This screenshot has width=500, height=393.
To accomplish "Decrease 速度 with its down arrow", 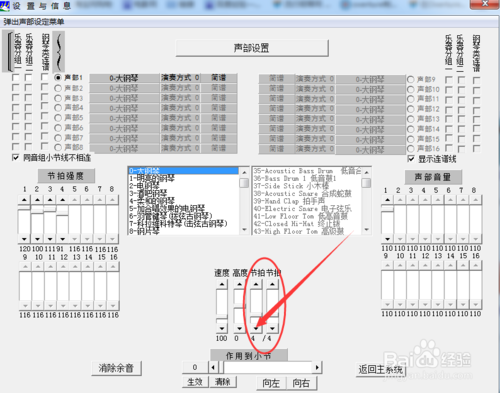I will point(222,328).
